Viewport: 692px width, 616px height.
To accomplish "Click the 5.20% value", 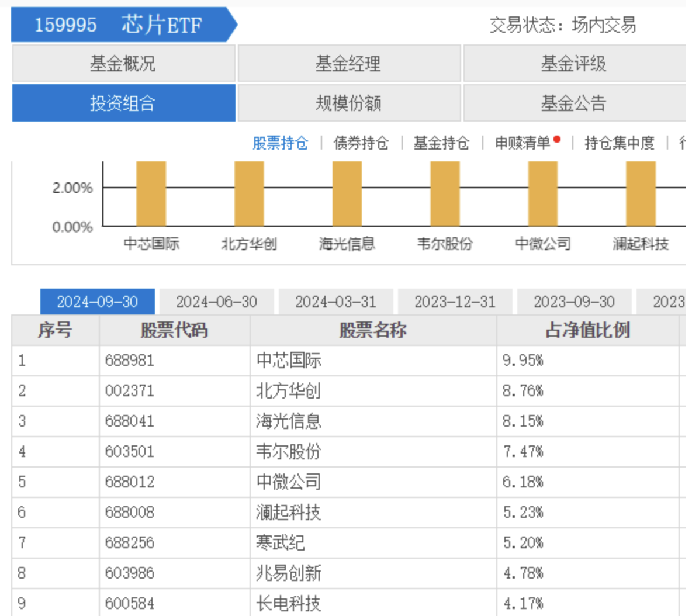I will tap(523, 543).
